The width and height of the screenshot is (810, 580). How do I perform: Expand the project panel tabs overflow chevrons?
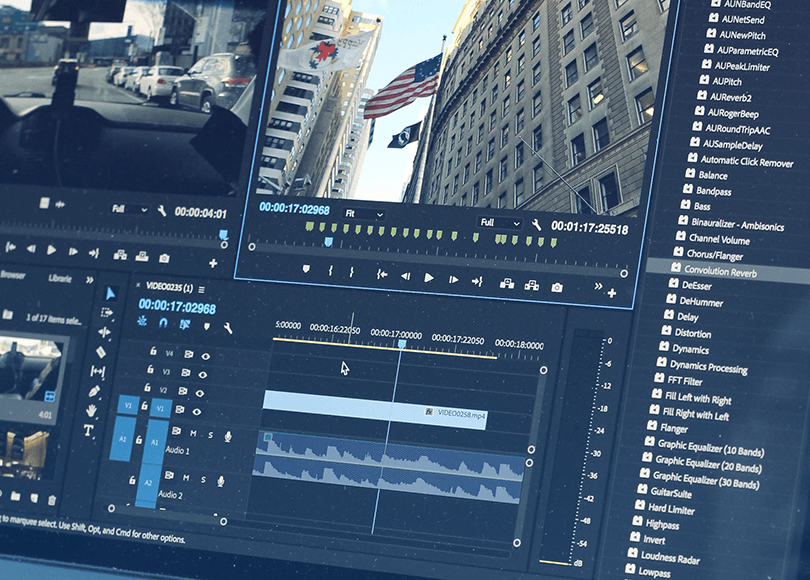[x=89, y=280]
